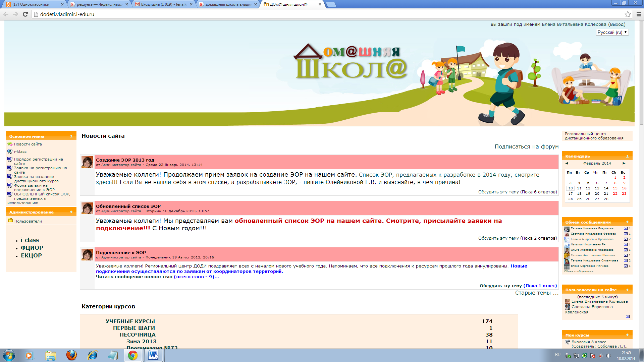Switch to the Одноклассники browser tab
The image size is (644, 362).
click(x=34, y=4)
